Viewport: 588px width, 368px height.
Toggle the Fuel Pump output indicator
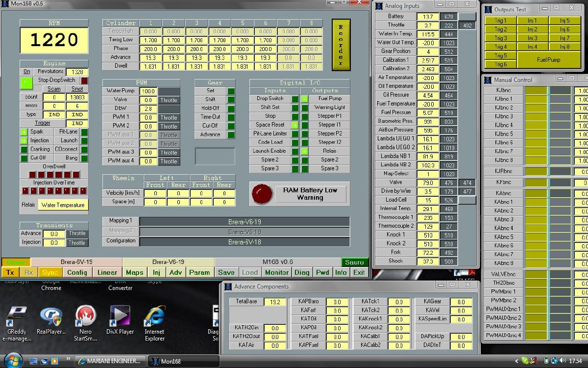pos(305,99)
